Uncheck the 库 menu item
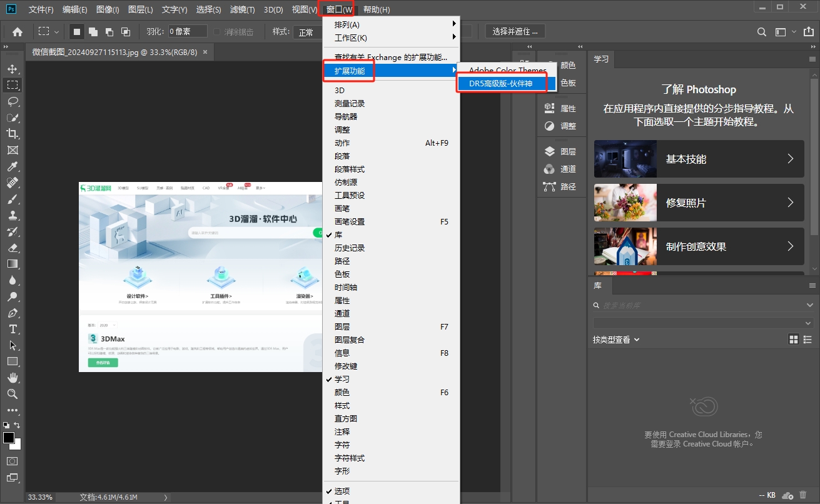Image resolution: width=820 pixels, height=504 pixels. coord(338,235)
